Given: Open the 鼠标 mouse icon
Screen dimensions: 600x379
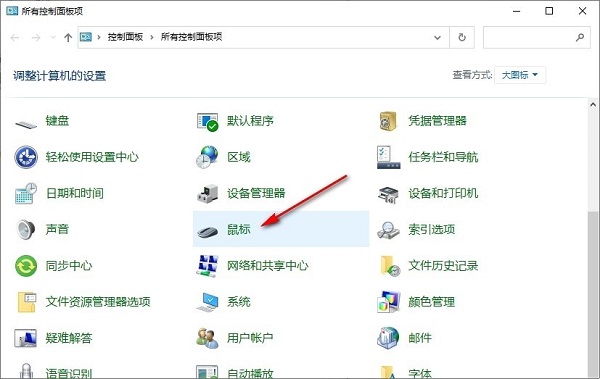Looking at the screenshot, I should click(x=207, y=231).
